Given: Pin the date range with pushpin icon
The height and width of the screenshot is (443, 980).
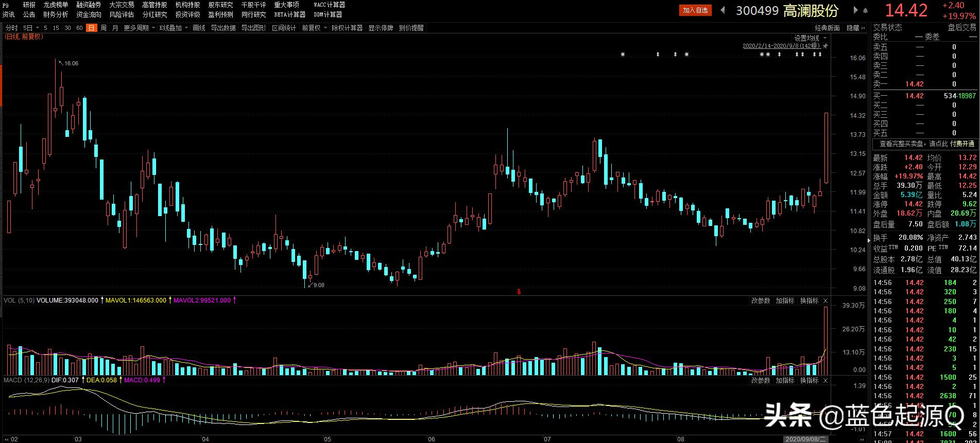Looking at the screenshot, I should click(826, 46).
